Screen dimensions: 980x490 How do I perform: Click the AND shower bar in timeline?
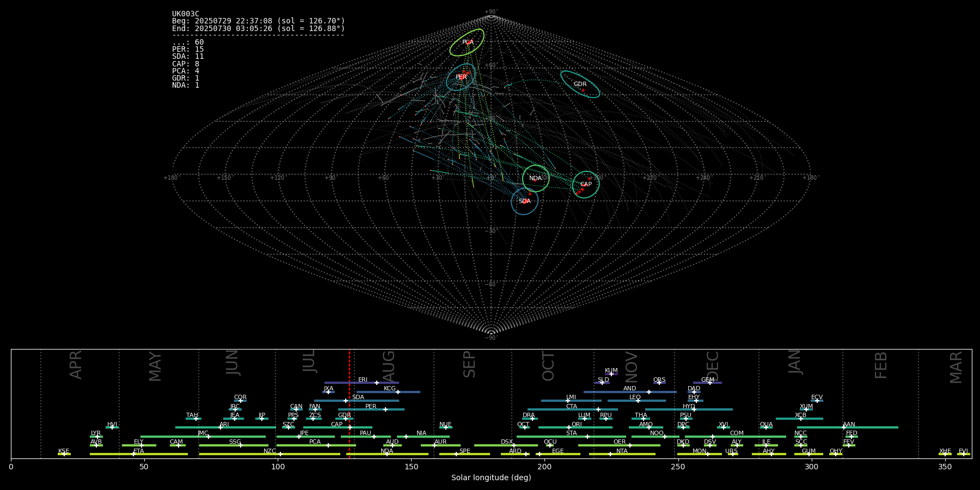[x=630, y=392]
